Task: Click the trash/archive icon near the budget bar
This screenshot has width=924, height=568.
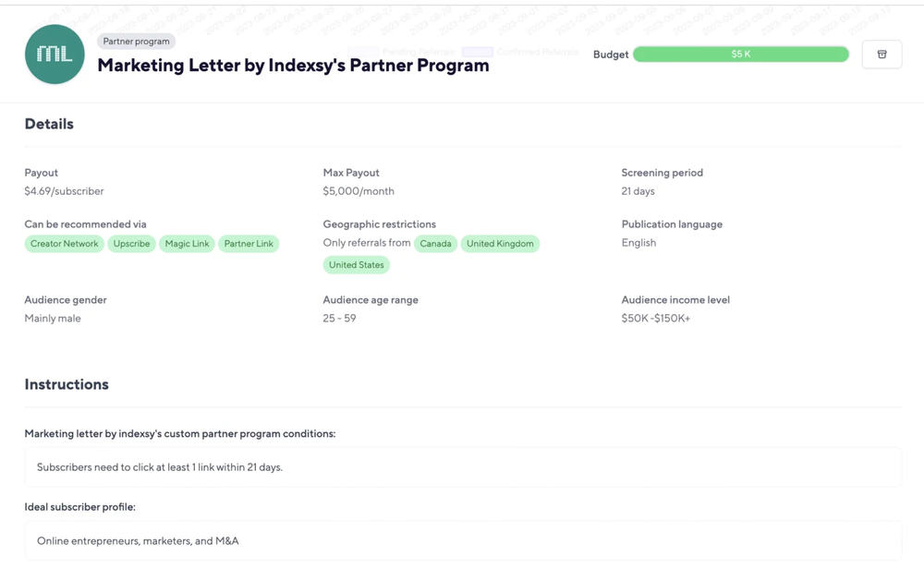Action: point(881,54)
